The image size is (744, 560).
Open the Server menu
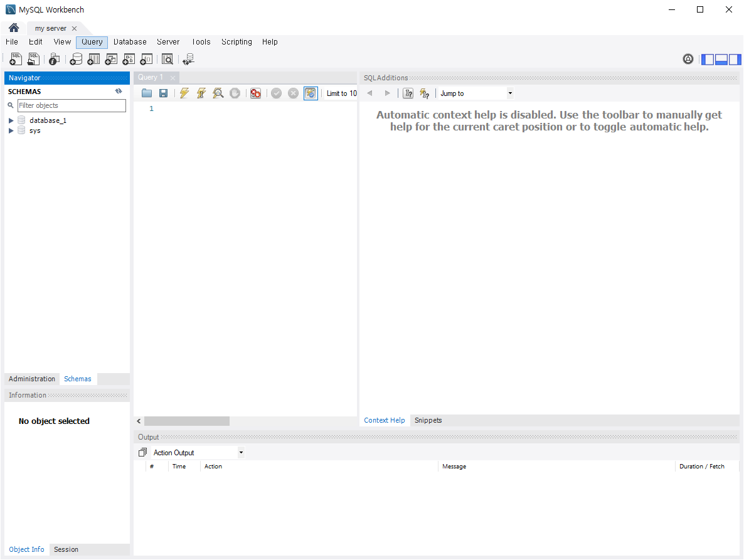click(x=169, y=42)
